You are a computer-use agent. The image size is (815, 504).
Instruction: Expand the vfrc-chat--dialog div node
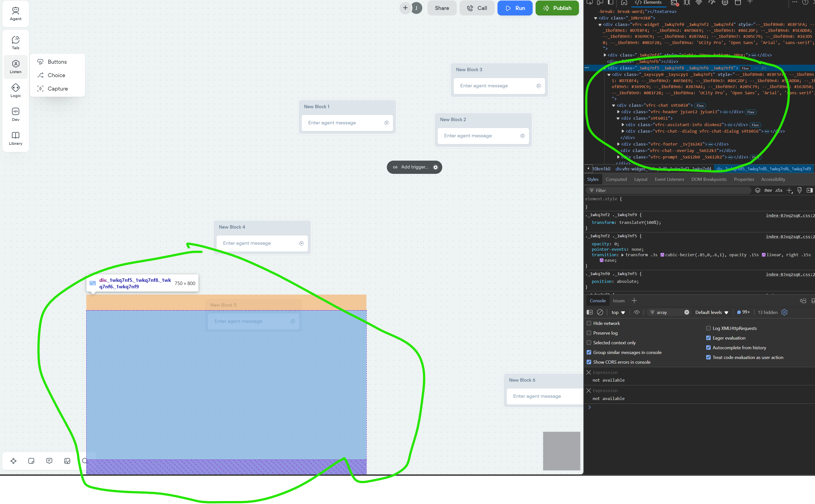coord(623,131)
